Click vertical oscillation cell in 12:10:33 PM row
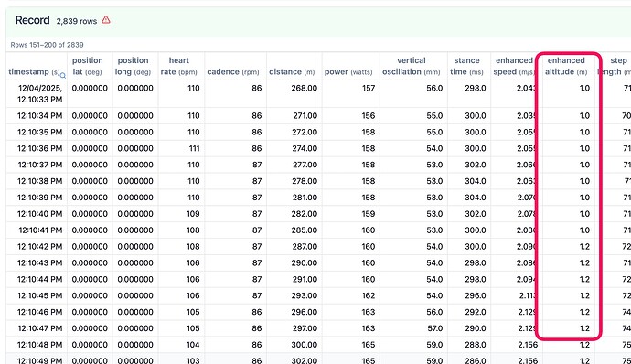Screen dimensions: 631x364 click(x=413, y=93)
